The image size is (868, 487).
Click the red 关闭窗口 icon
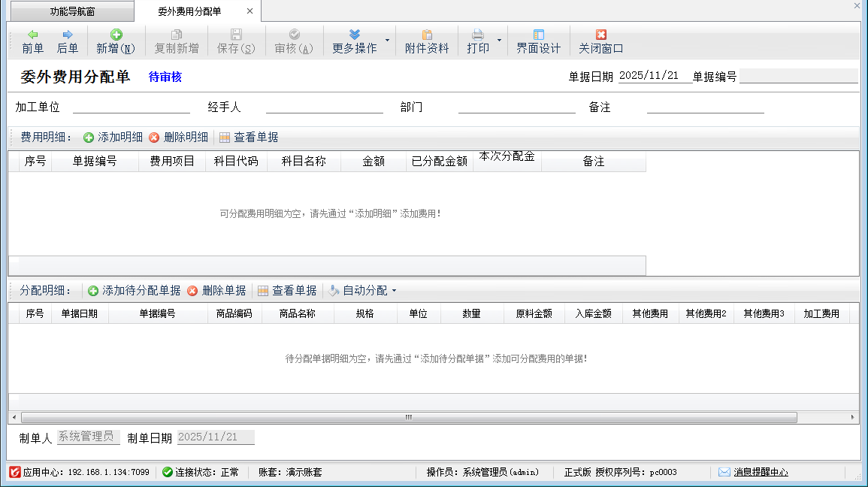(x=600, y=35)
